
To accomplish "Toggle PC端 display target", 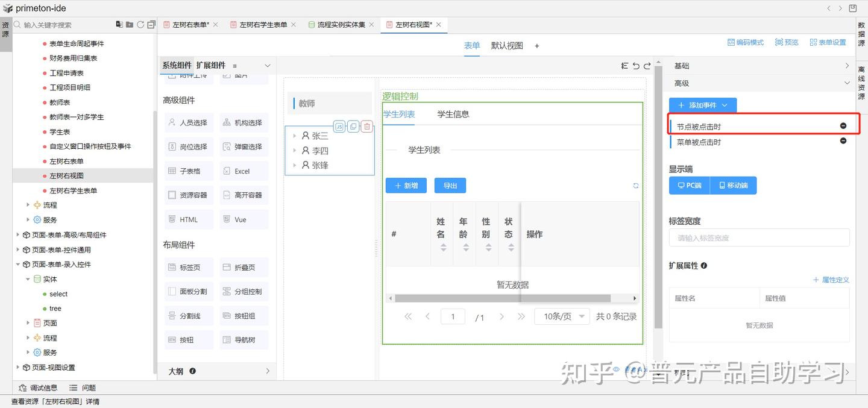I will tap(689, 185).
